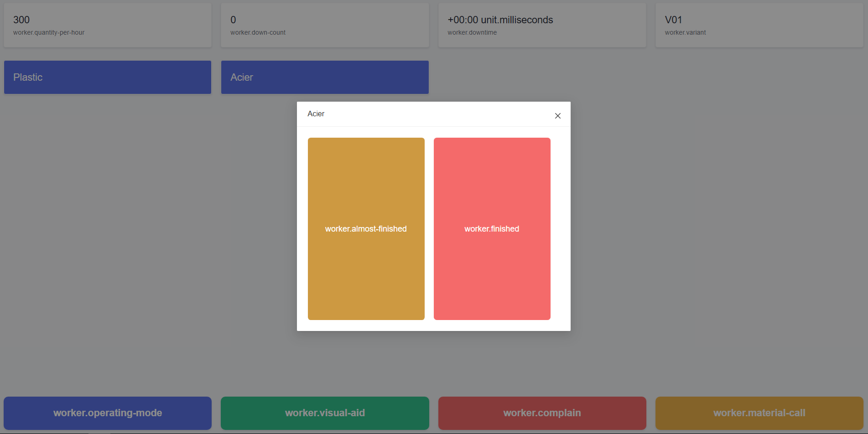Open worker.operating-mode at the bottom
Image resolution: width=868 pixels, height=434 pixels.
(108, 413)
